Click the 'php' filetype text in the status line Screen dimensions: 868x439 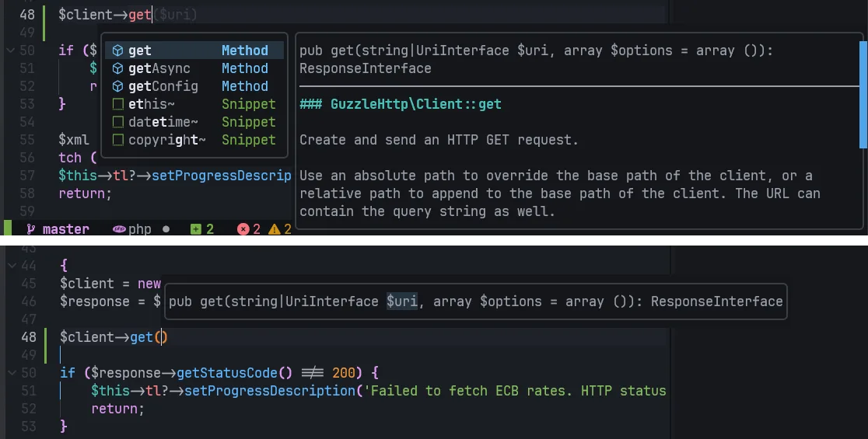[x=139, y=229]
